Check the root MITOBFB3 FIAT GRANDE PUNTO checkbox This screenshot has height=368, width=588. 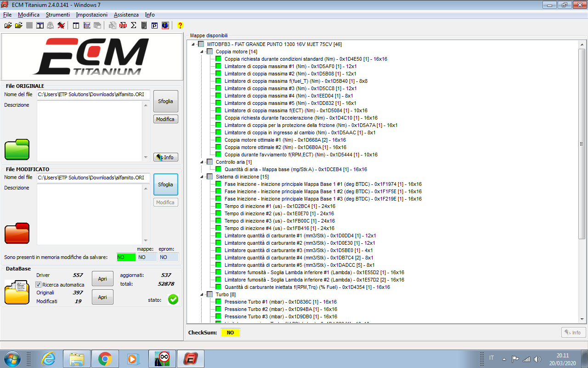[201, 44]
